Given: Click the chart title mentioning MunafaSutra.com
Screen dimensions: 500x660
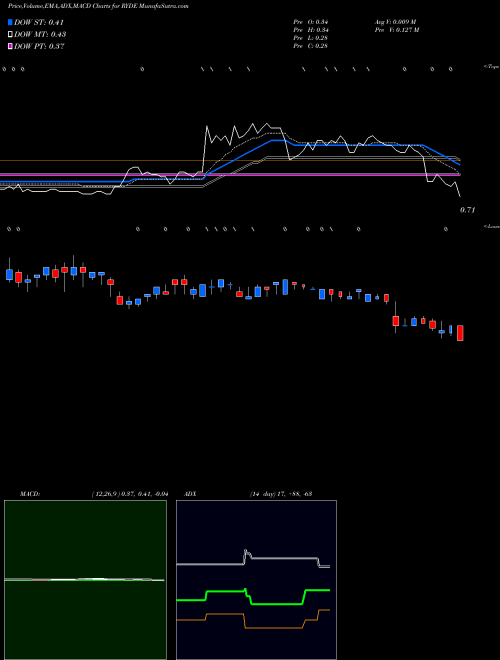Looking at the screenshot, I should point(98,6).
